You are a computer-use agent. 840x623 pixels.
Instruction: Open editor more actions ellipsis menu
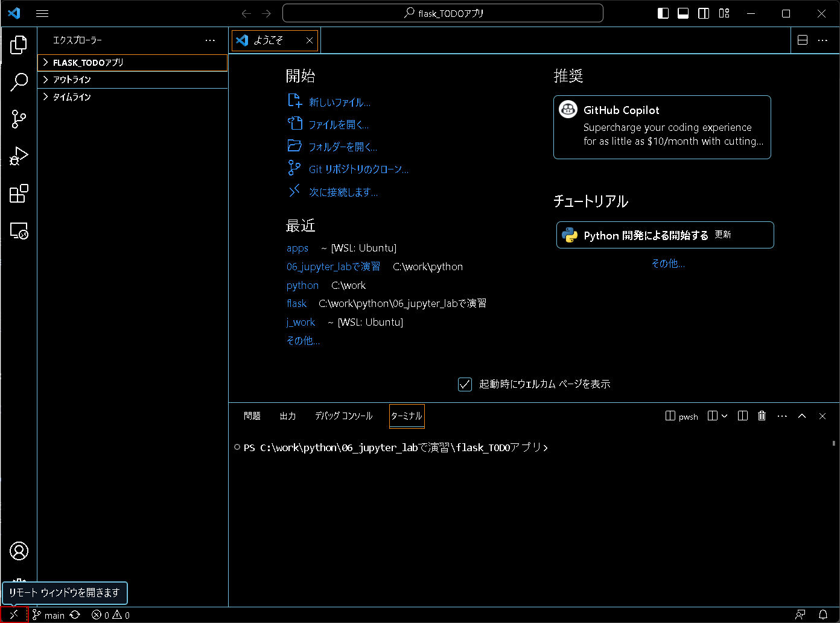822,40
